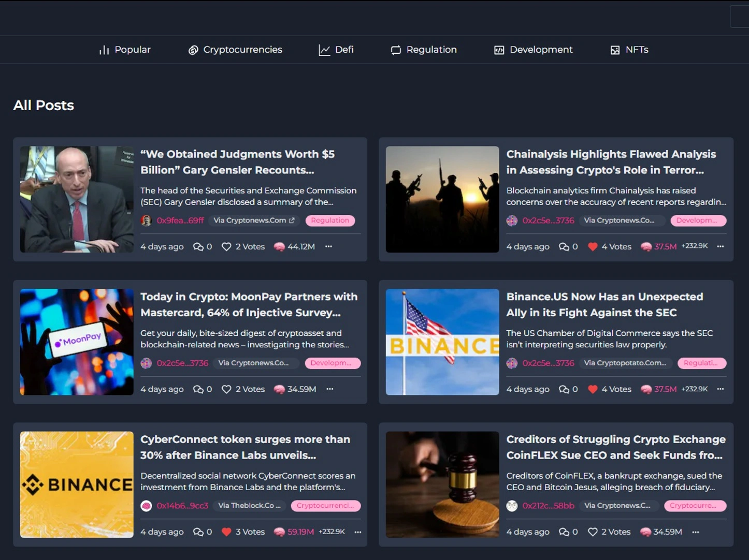Open the CoinFLEX creditors article title

pos(616,447)
